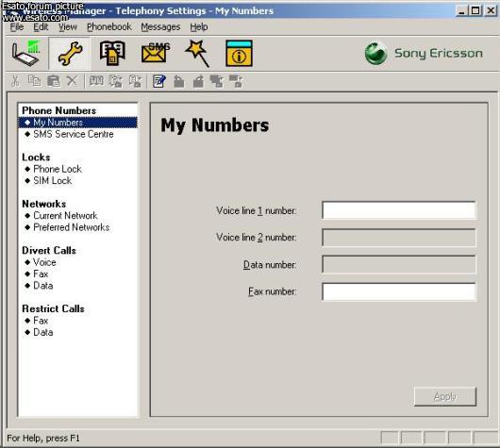Launch the magic wand wizard icon
This screenshot has width=500, height=448.
pos(198,53)
